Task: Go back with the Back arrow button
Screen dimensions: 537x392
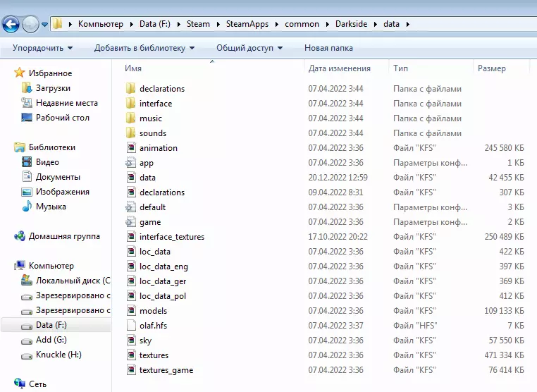Action: click(x=11, y=25)
